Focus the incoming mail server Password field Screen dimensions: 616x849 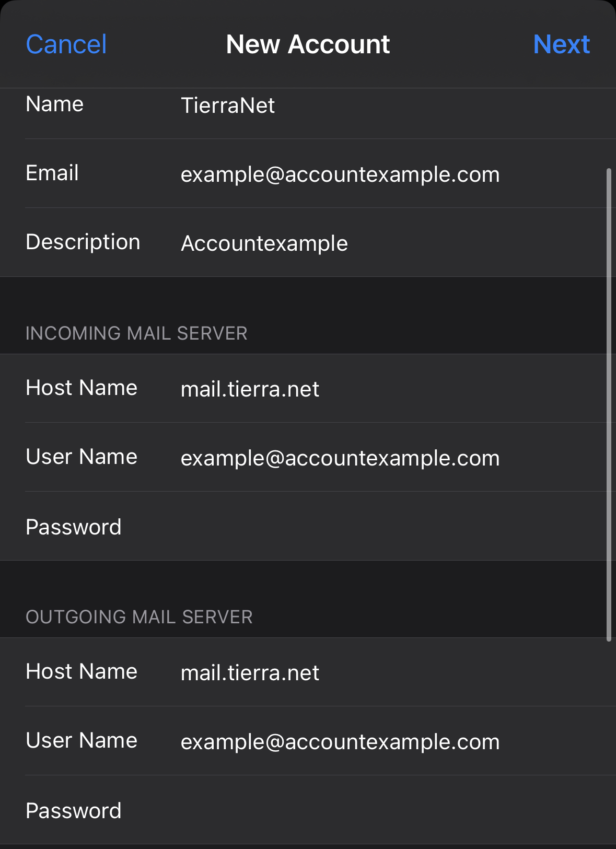point(366,527)
